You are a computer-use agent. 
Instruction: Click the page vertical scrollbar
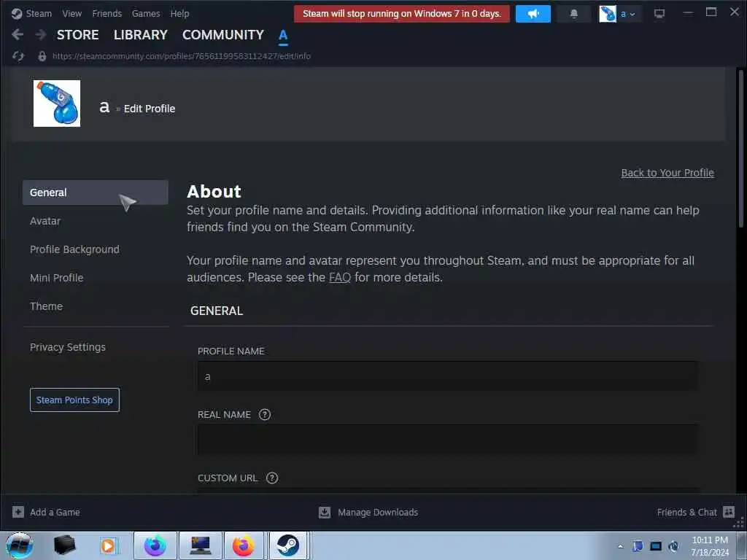click(741, 148)
